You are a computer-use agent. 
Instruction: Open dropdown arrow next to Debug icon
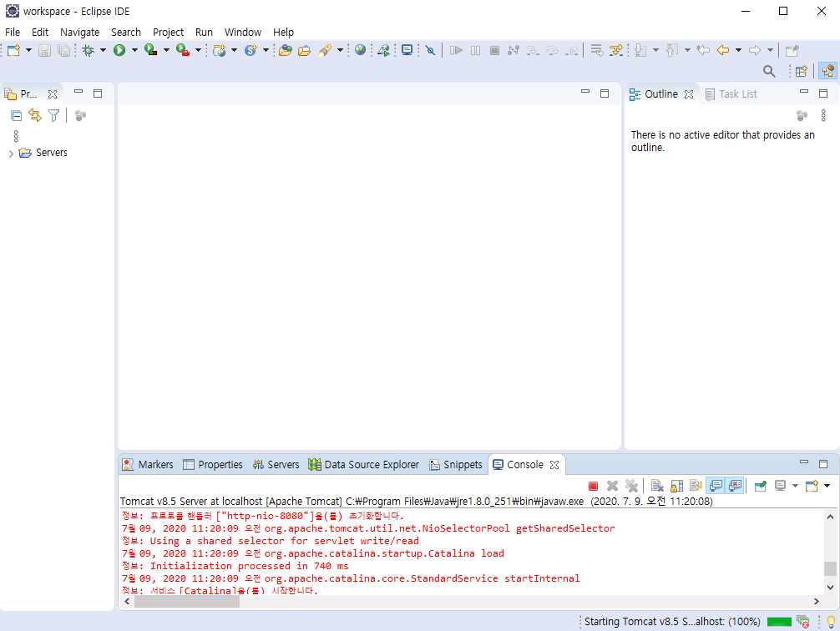coord(103,50)
